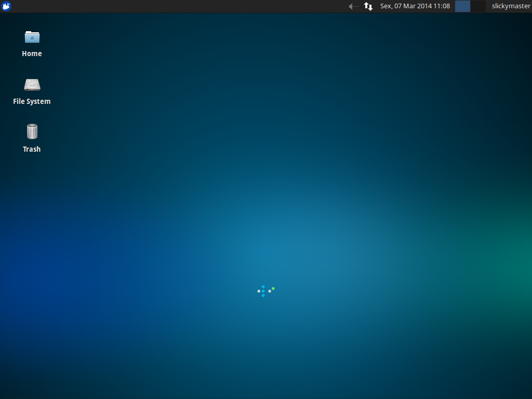
Task: Expand the calendar from the panel clock
Action: pos(415,6)
